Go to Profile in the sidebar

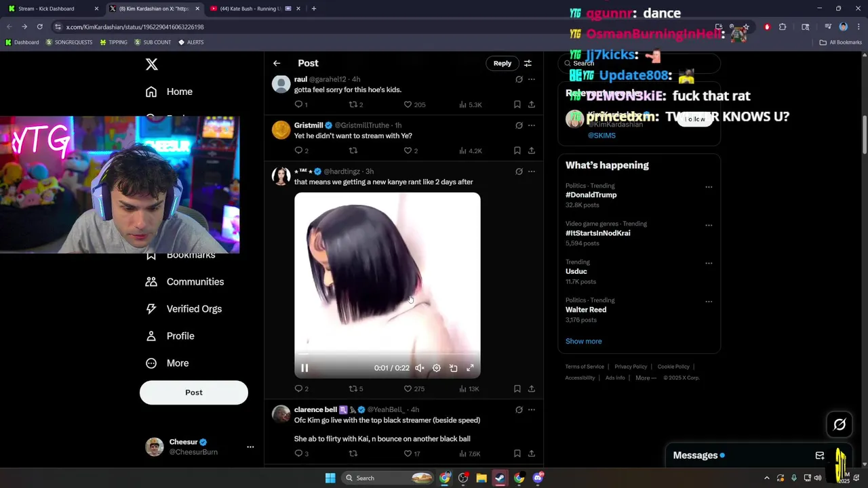pyautogui.click(x=170, y=335)
